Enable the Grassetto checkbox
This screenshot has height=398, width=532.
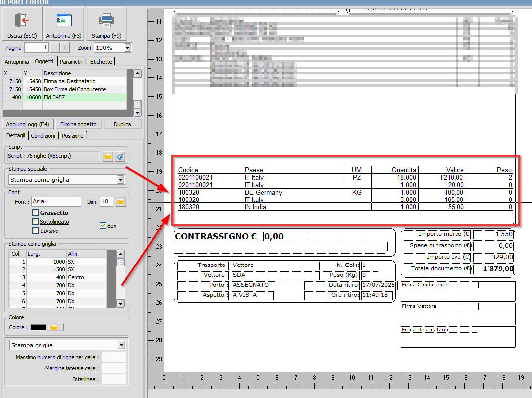(35, 213)
